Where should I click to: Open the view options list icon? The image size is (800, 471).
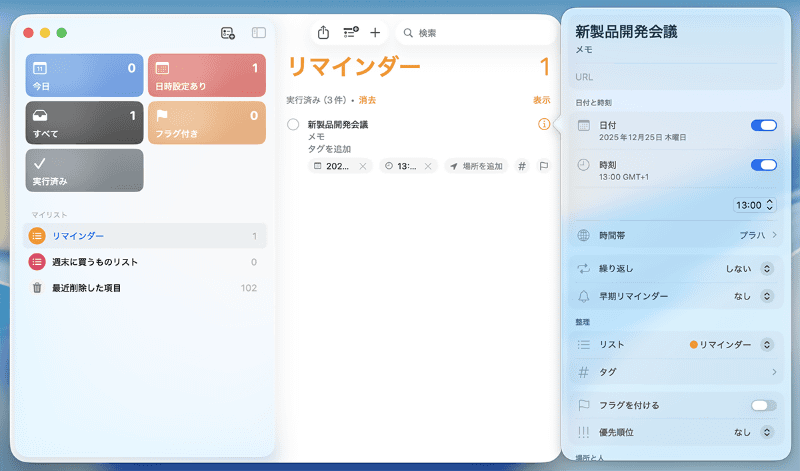pos(351,33)
